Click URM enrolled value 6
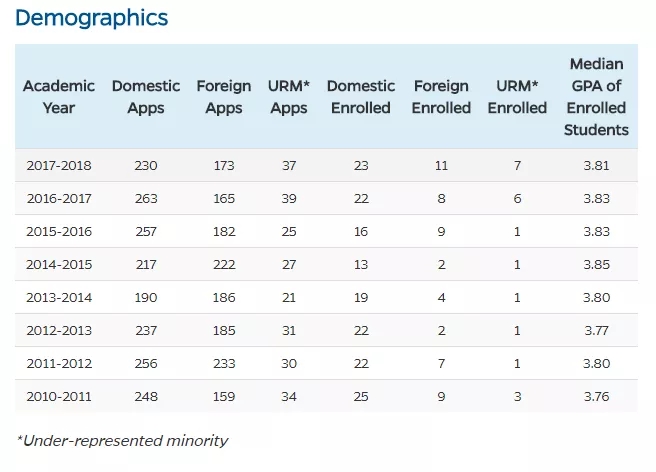Viewport: 656px width, 472px height. [518, 198]
